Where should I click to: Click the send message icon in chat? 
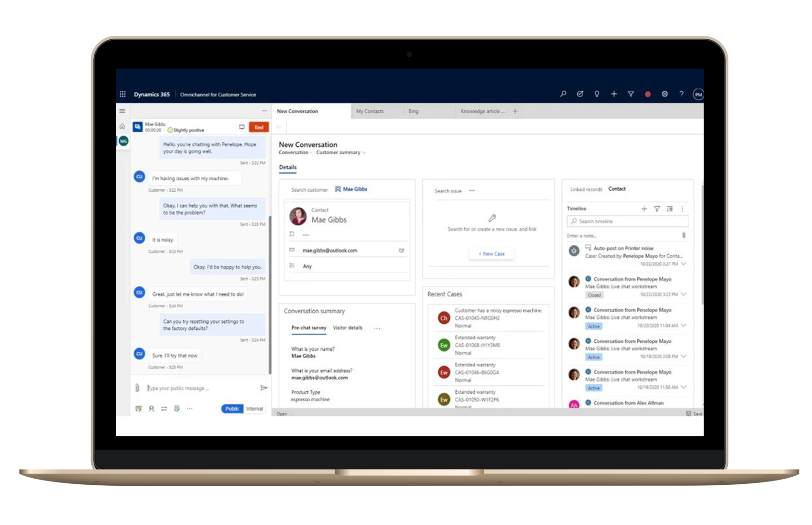click(263, 388)
